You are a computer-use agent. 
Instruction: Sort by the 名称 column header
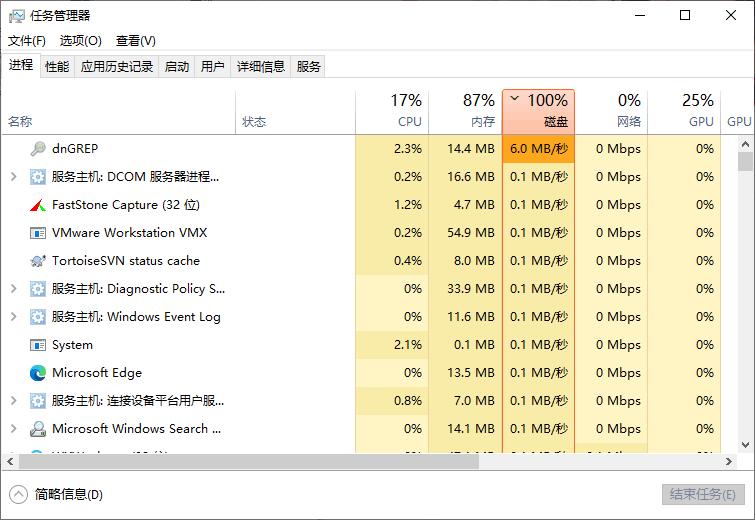[x=118, y=112]
